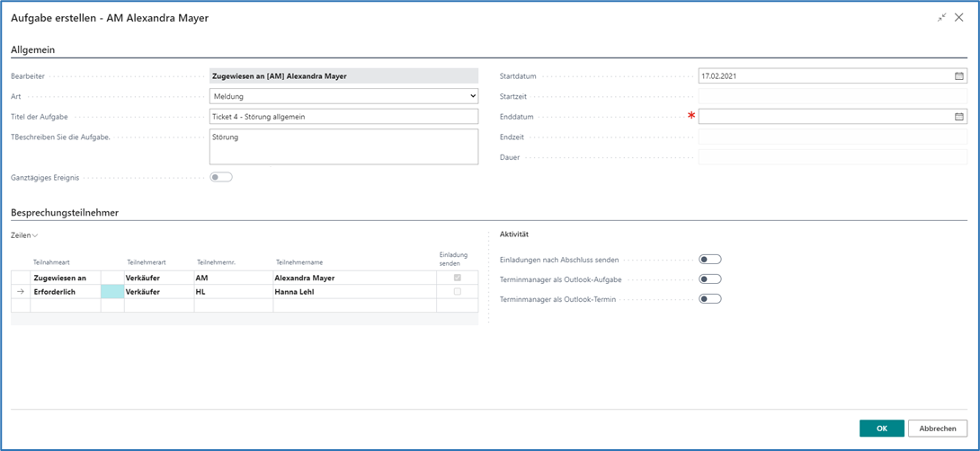The height and width of the screenshot is (451, 980).
Task: Expand the Zeilen menu
Action: (x=24, y=235)
